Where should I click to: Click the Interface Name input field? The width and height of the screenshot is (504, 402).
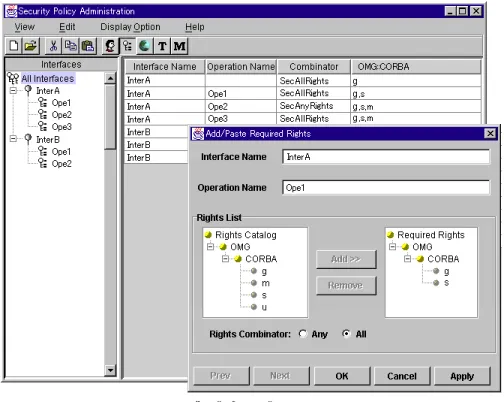386,157
